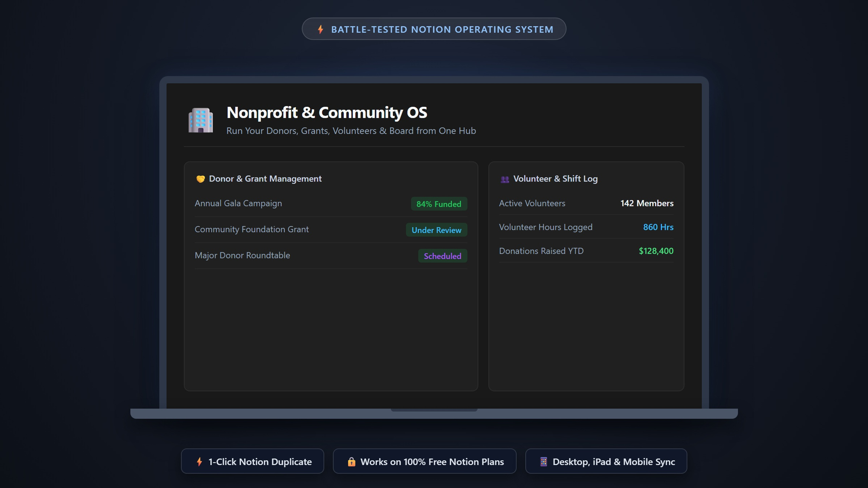The height and width of the screenshot is (488, 868).
Task: Select the 1-Click Notion Duplicate button
Action: [253, 461]
